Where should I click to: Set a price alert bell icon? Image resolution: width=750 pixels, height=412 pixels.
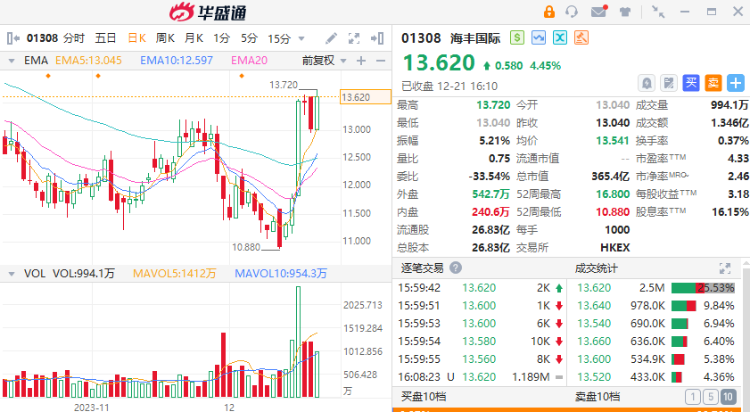[647, 83]
